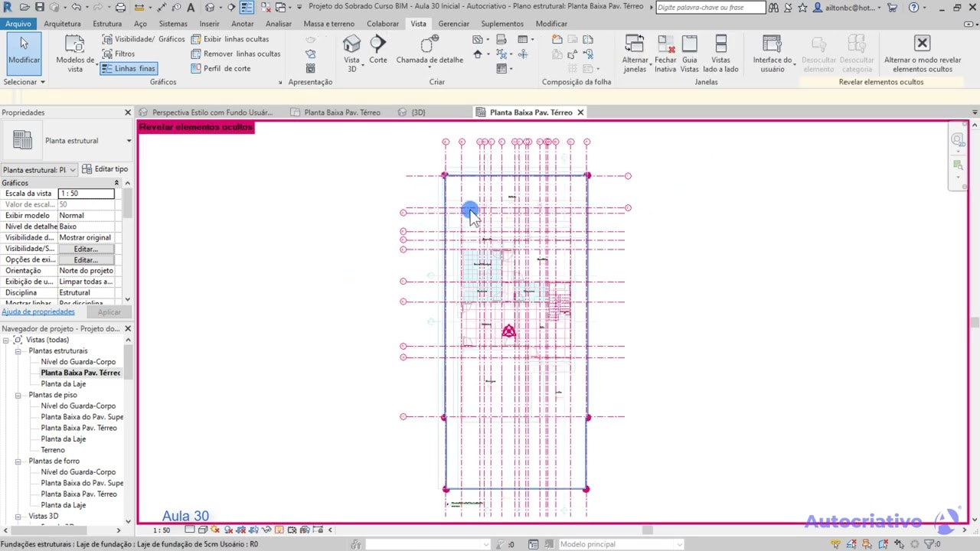Viewport: 980px width, 551px height.
Task: Click the 1:50 view scale control
Action: [162, 530]
